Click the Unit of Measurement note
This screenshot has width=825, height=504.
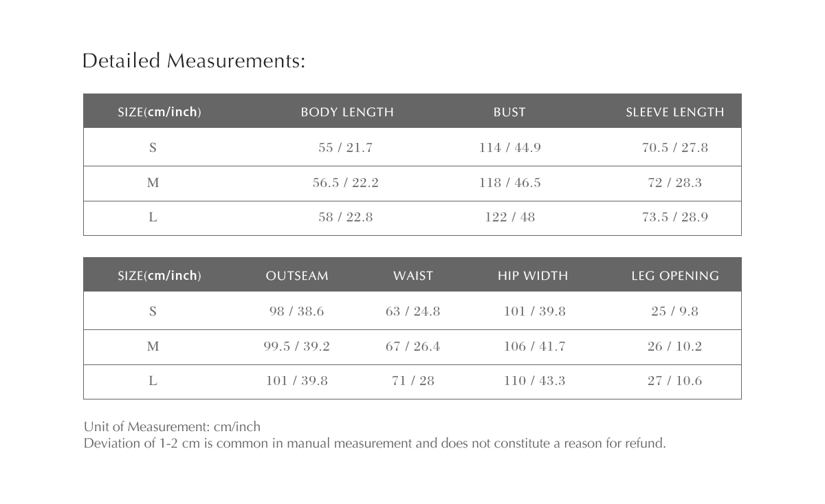(x=172, y=427)
